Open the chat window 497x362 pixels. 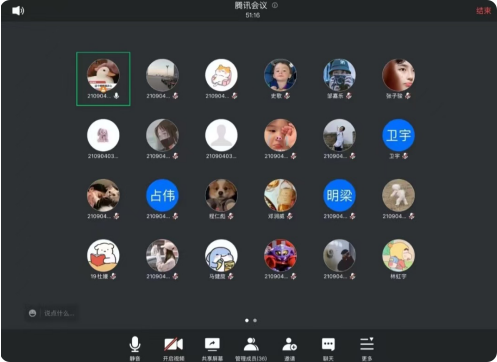[x=328, y=348]
